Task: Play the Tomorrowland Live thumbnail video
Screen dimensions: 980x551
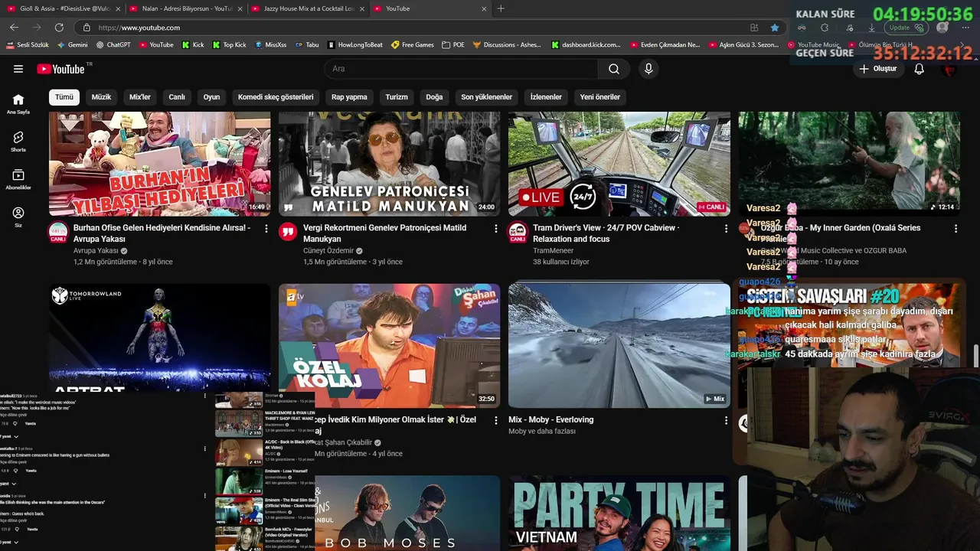Action: (159, 337)
